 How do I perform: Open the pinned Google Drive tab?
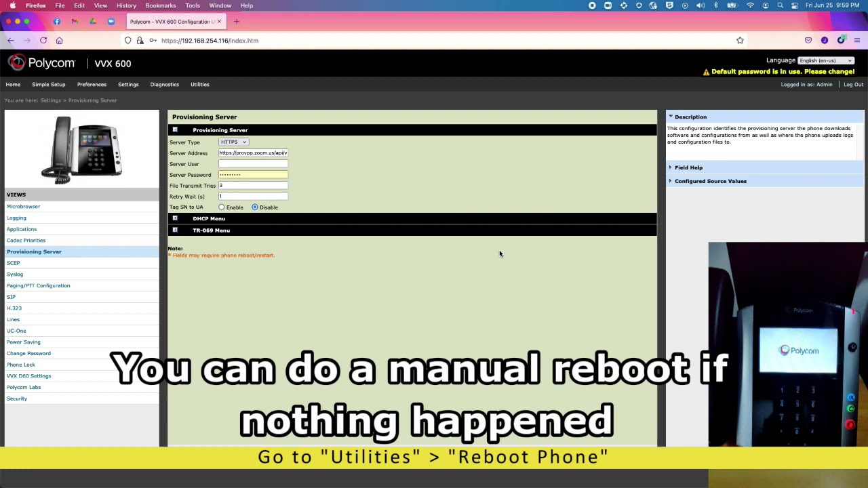[x=93, y=22]
